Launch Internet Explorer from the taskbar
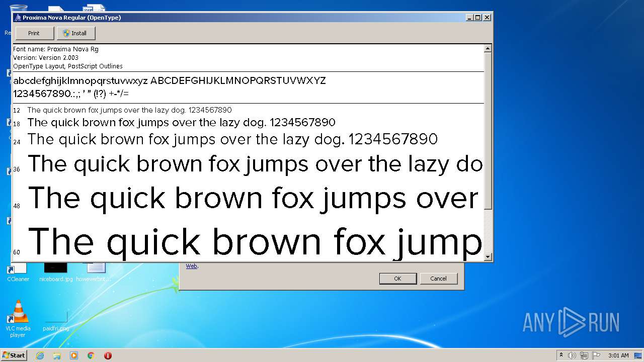This screenshot has height=362, width=644. 40,355
